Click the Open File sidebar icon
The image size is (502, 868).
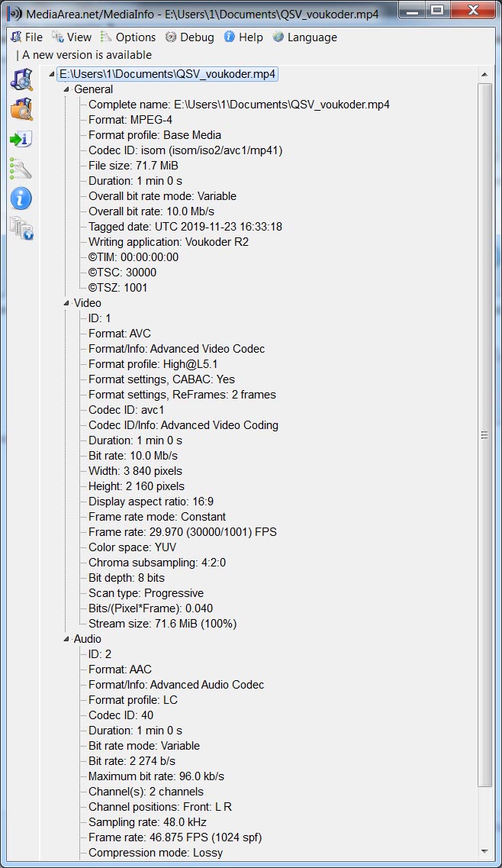click(x=21, y=79)
